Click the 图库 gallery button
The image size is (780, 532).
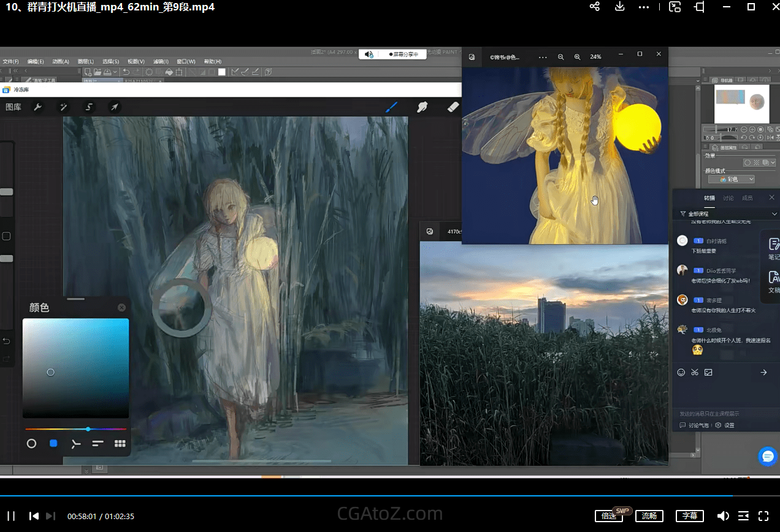coord(13,107)
